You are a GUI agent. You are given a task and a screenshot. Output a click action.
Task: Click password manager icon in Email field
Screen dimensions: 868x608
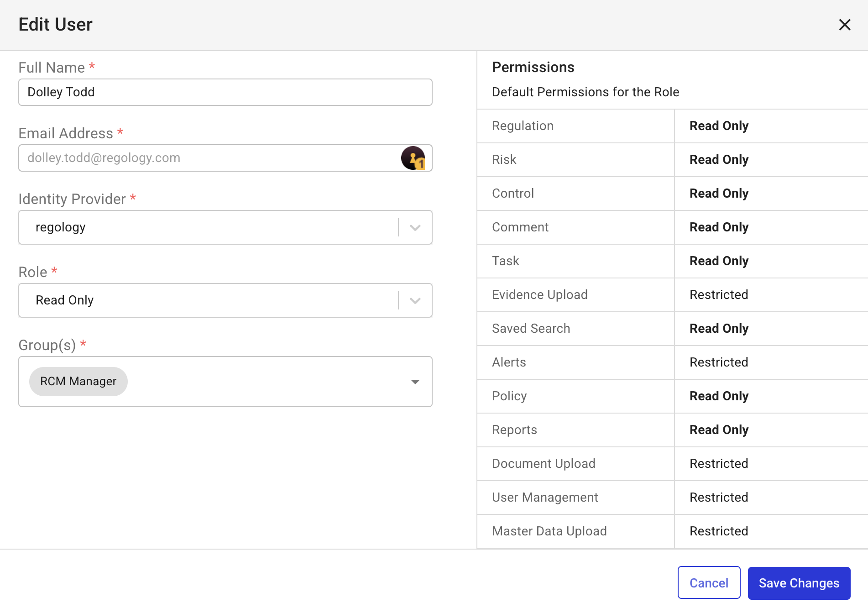pos(413,158)
